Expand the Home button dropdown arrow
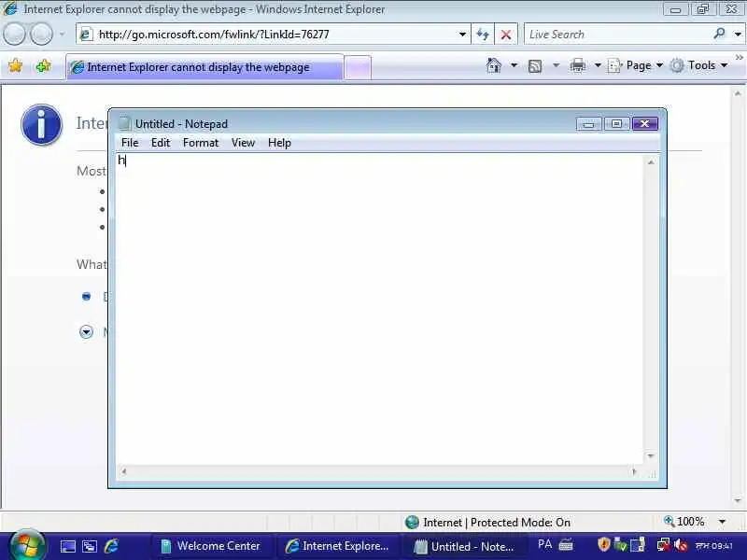Screen dimensions: 747x560 (x=514, y=65)
